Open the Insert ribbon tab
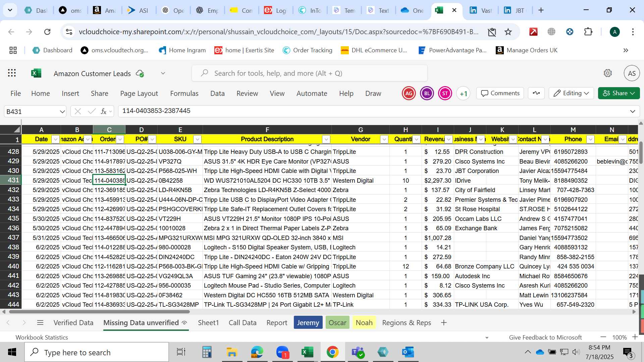The width and height of the screenshot is (644, 362). 70,94
